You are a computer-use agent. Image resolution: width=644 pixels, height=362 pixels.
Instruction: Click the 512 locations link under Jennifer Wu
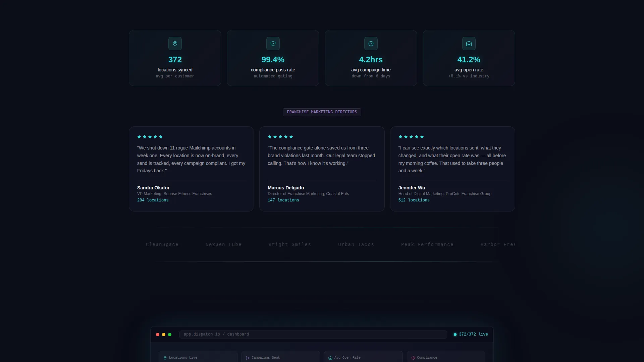tap(414, 200)
